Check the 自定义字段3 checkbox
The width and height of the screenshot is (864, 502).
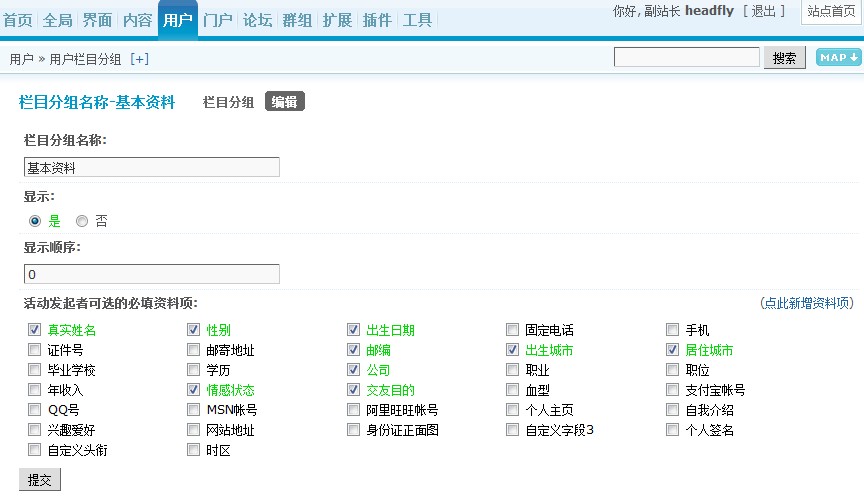click(x=512, y=429)
